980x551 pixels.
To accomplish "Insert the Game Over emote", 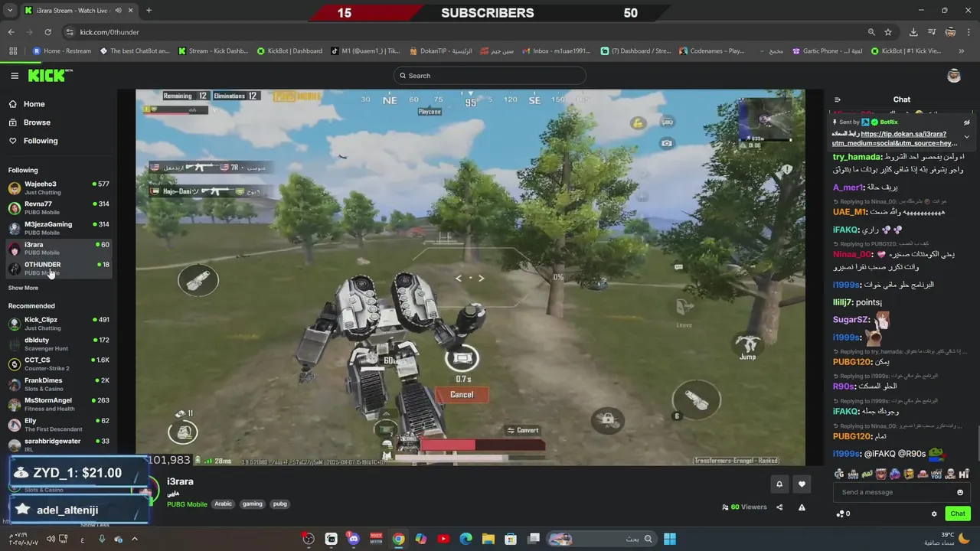I will 853,474.
